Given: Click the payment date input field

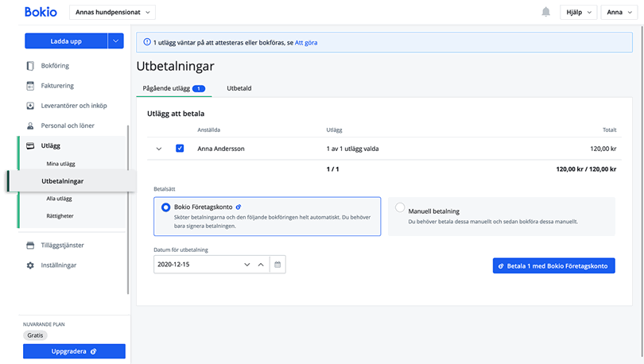Looking at the screenshot, I should coord(196,264).
